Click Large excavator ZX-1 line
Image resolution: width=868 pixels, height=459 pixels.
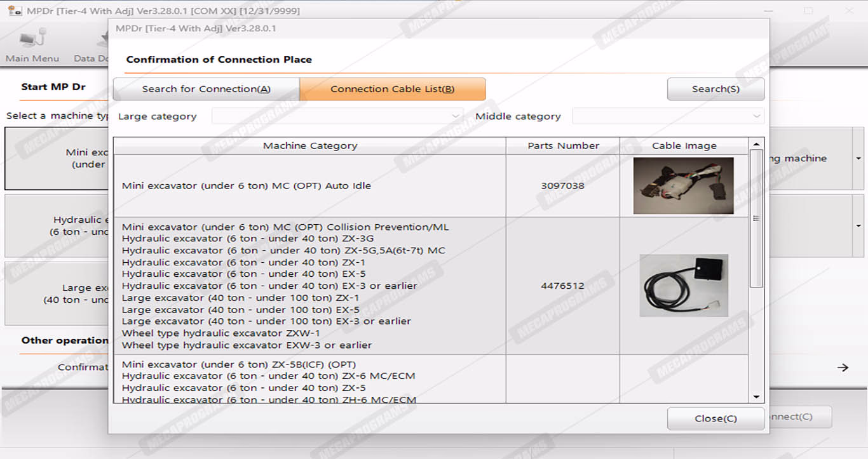240,298
